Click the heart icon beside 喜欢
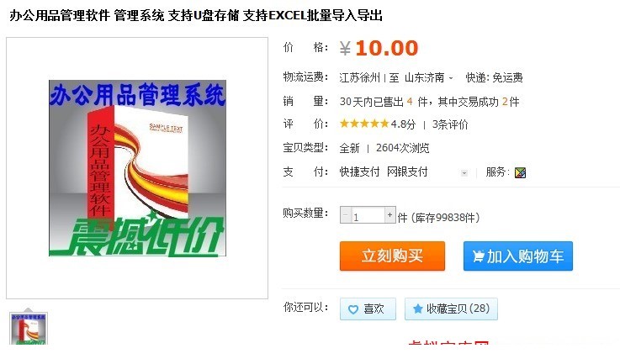The width and height of the screenshot is (620, 364). [353, 309]
